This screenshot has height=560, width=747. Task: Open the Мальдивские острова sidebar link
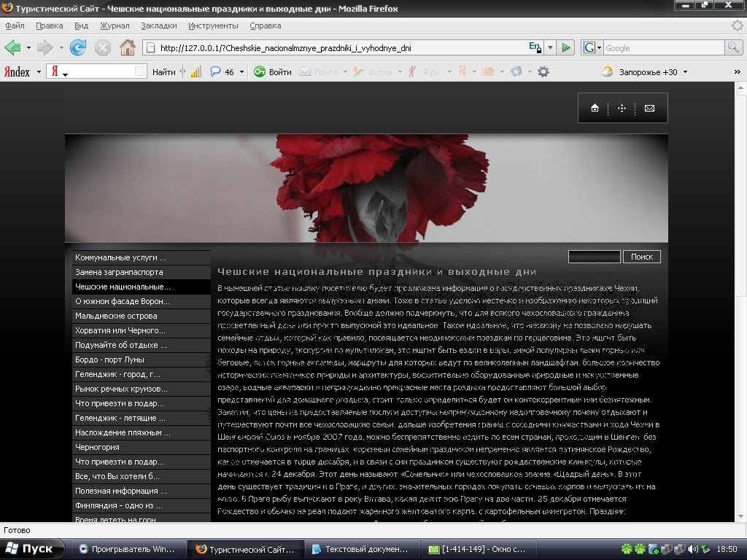pos(142,316)
